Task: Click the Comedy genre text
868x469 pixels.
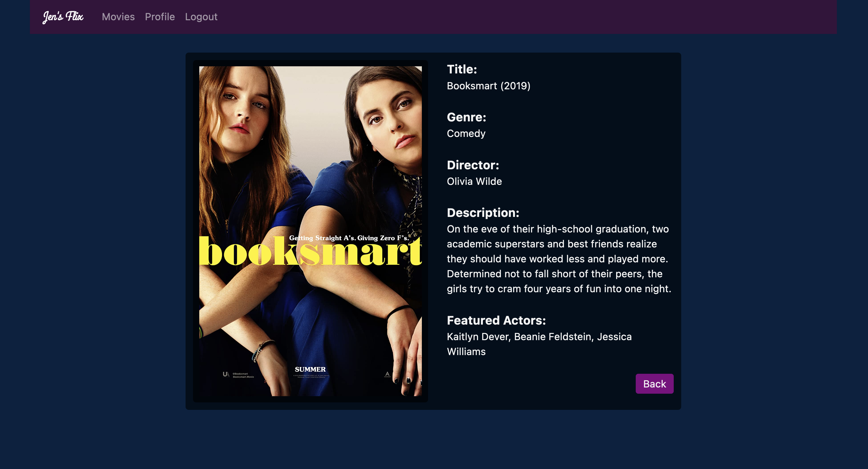Action: (466, 133)
